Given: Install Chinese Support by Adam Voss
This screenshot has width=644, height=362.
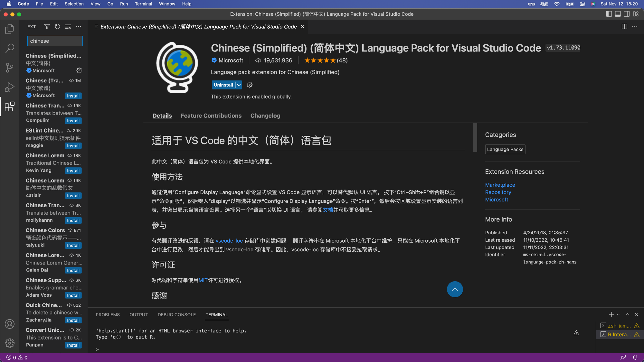Looking at the screenshot, I should 73,295.
